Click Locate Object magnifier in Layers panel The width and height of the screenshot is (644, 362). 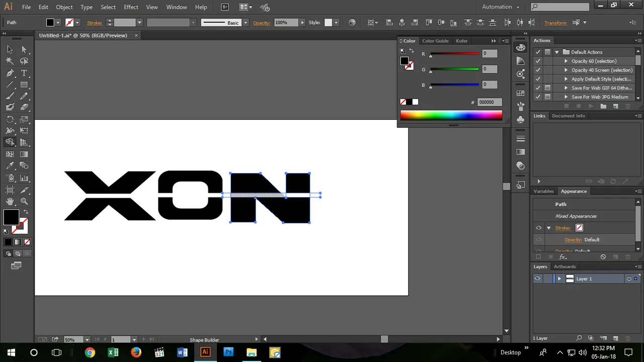(579, 338)
